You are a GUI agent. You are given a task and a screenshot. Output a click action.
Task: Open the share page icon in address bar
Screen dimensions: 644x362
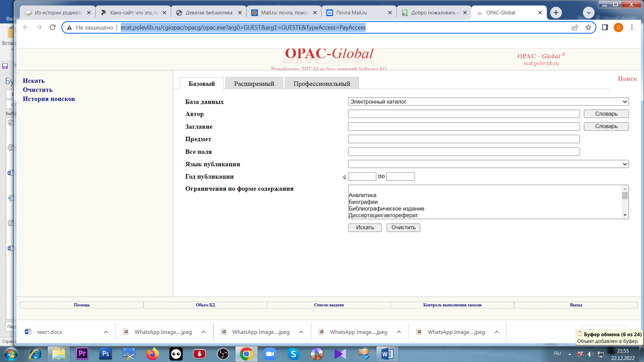click(x=575, y=28)
